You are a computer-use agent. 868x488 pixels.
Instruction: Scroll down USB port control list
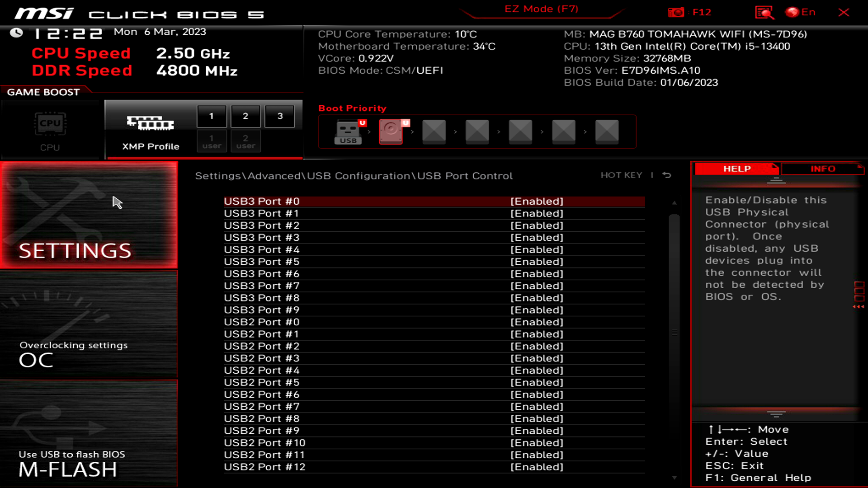tap(674, 477)
